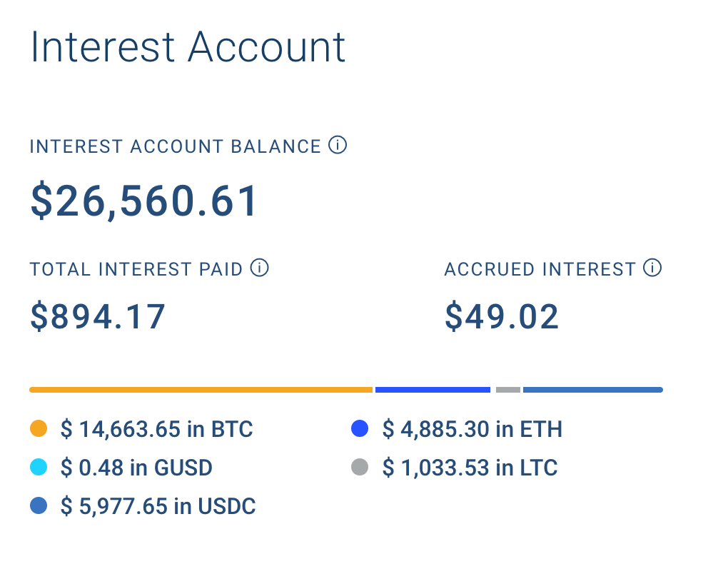
Task: Click the bright blue ETH bar segment
Action: tap(433, 390)
